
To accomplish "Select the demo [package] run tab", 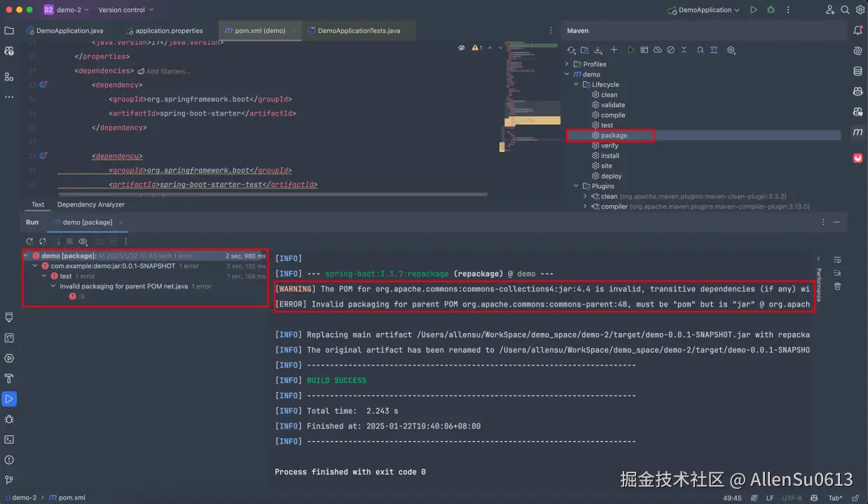I will click(88, 222).
